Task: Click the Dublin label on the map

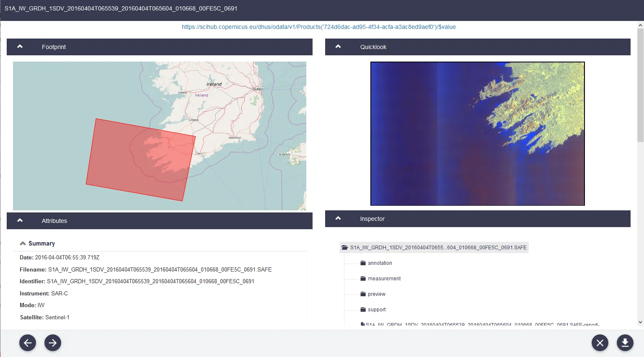Action: 258,89
